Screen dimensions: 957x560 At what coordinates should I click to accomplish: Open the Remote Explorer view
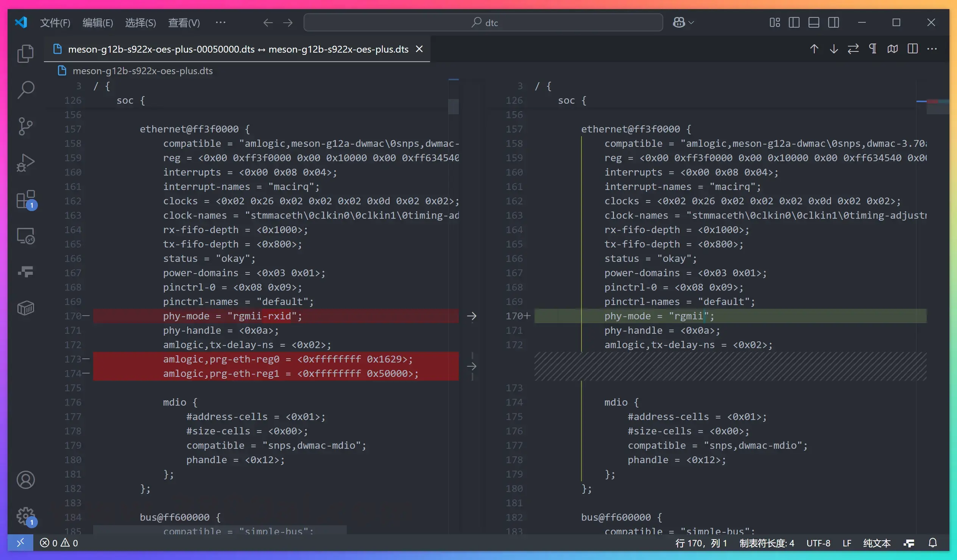click(25, 236)
